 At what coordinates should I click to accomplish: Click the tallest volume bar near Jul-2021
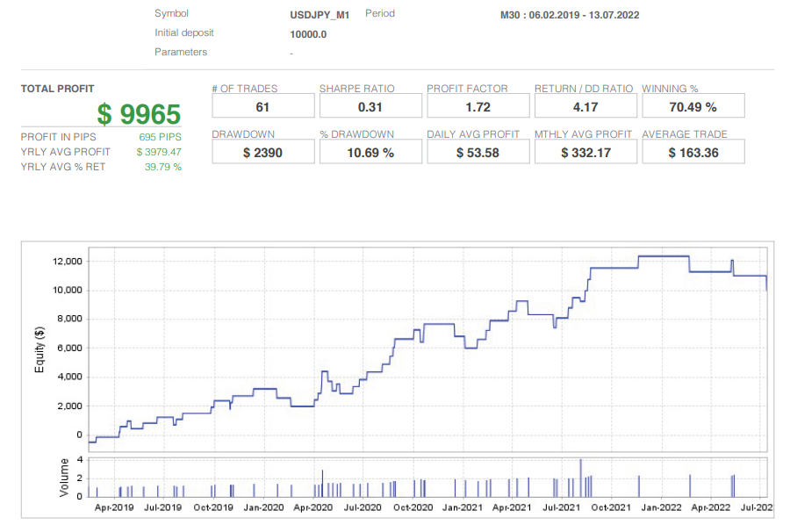point(580,474)
